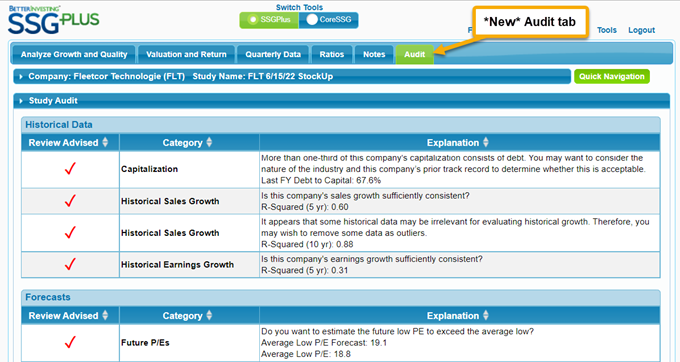The width and height of the screenshot is (680, 362).
Task: Click the Capitalization row red checkmark
Action: (x=70, y=169)
